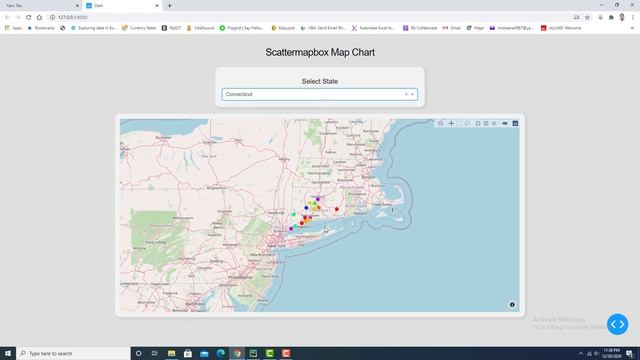Open Cortana from the taskbar

pyautogui.click(x=138, y=353)
